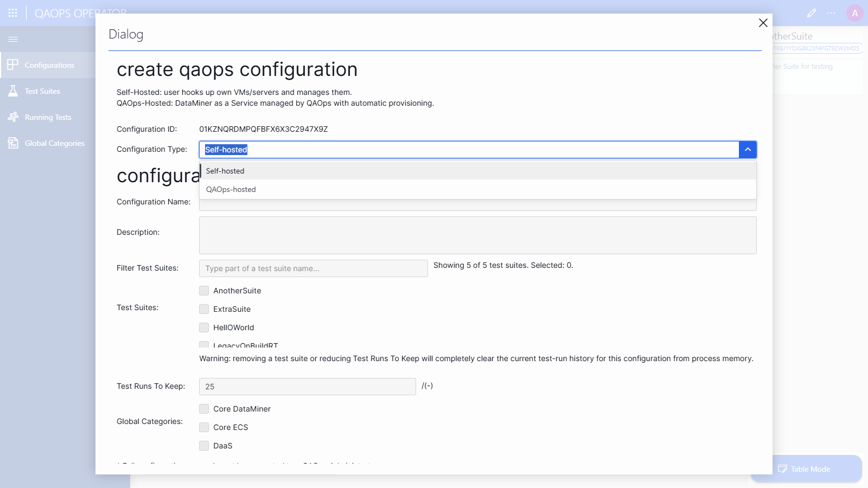Collapse the Configuration Type dropdown arrow
The image size is (868, 488).
pyautogui.click(x=748, y=150)
